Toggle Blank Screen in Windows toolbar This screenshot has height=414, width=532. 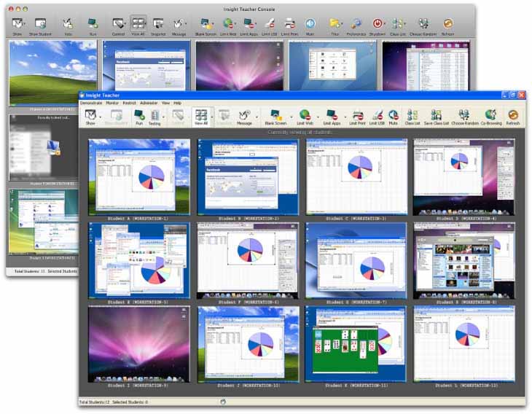click(275, 117)
